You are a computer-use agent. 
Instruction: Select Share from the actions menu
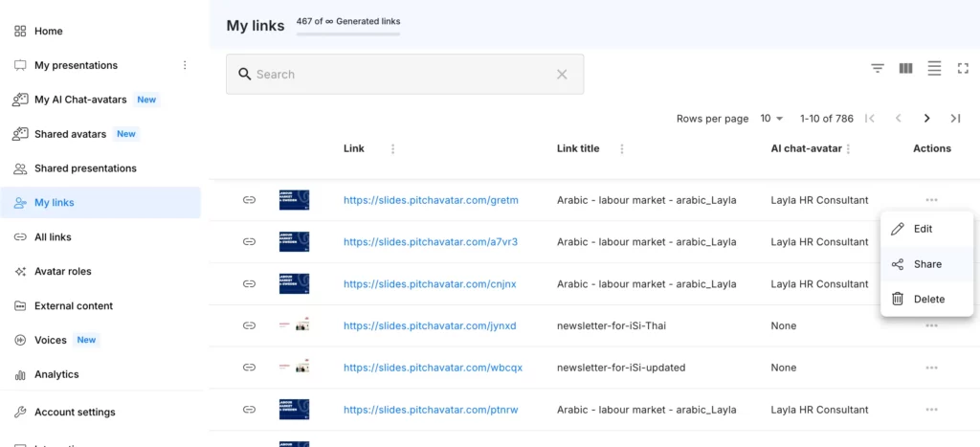pyautogui.click(x=926, y=264)
